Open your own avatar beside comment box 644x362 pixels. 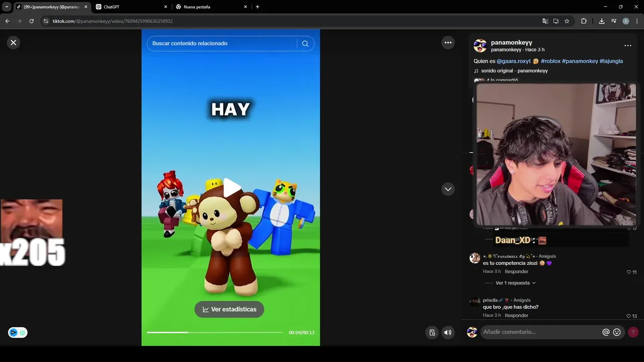tap(472, 332)
